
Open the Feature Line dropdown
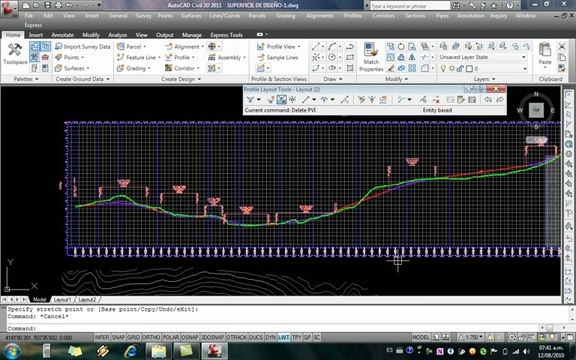[x=138, y=57]
